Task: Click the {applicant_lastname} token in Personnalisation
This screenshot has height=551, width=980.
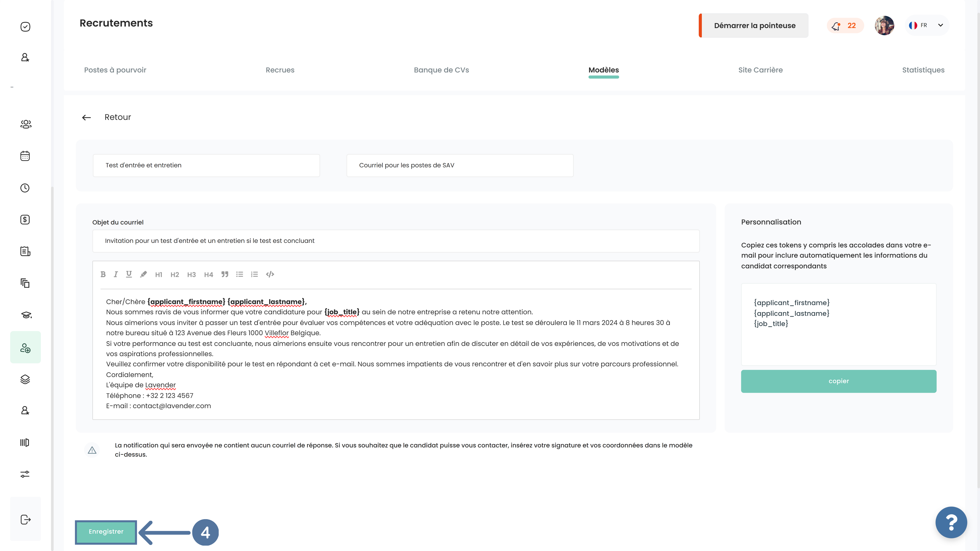Action: click(791, 313)
